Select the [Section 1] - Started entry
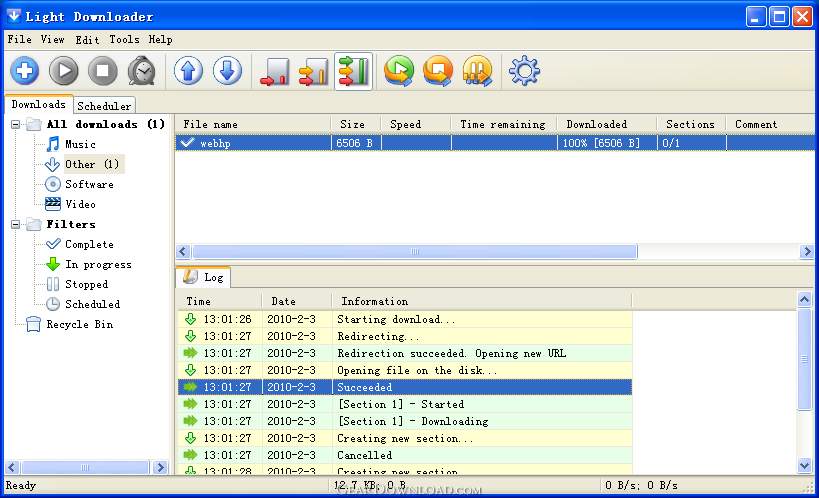Viewport: 819px width, 498px height. tap(405, 404)
